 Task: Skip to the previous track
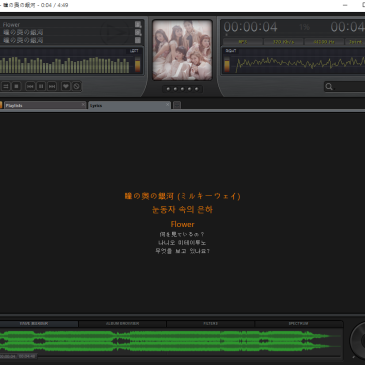(30, 86)
